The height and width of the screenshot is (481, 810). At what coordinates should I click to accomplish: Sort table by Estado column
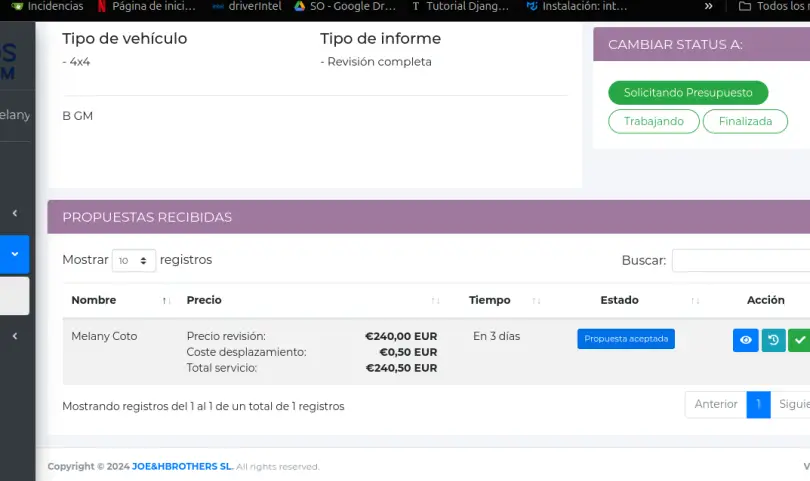tap(628, 300)
